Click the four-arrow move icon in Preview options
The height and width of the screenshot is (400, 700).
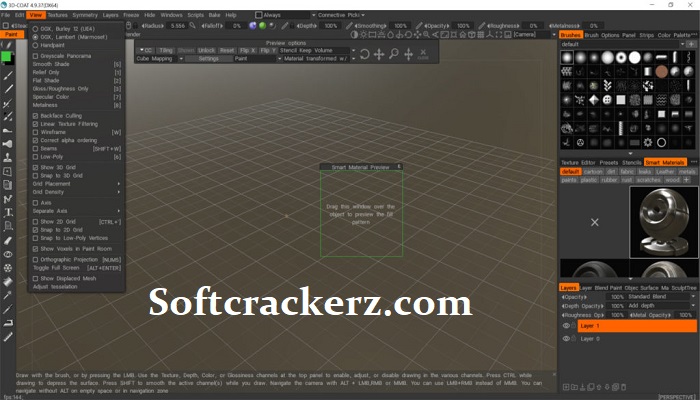point(379,54)
